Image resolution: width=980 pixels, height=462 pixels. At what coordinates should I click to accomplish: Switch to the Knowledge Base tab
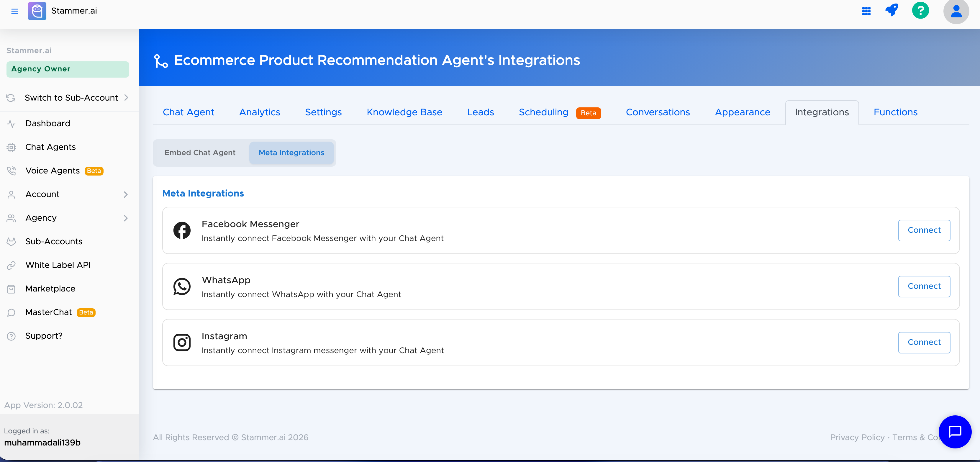[404, 112]
